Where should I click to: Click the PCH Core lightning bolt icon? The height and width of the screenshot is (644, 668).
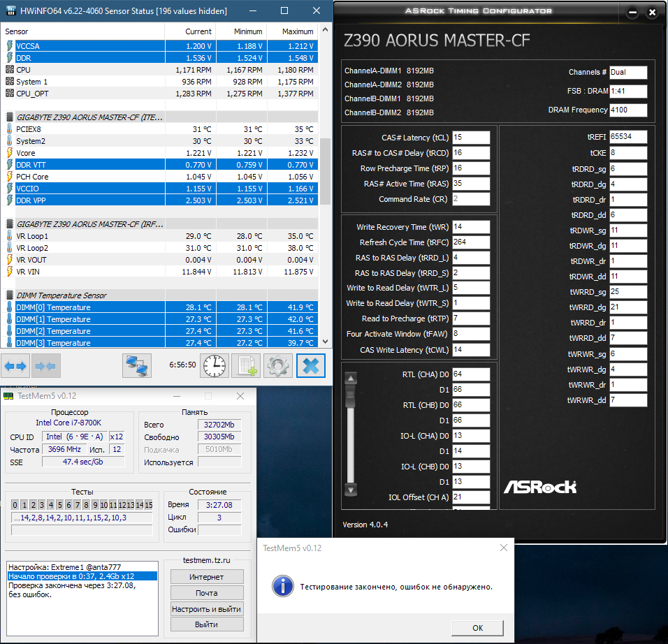click(9, 176)
